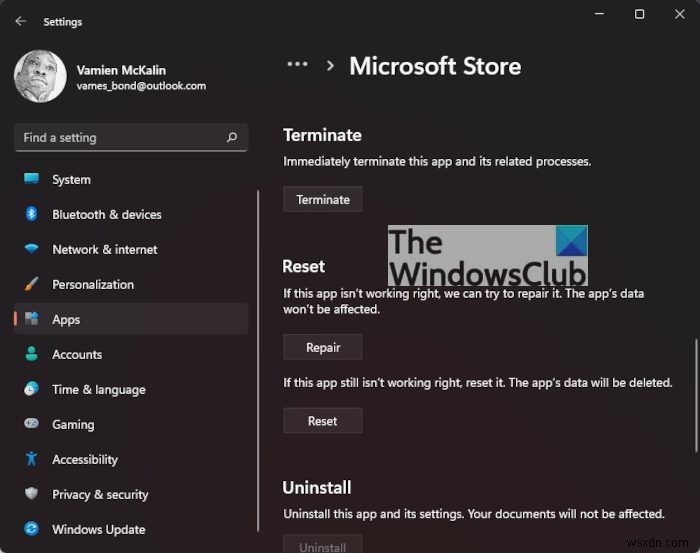
Task: Click the Vamien McKalin account name
Action: pos(121,70)
